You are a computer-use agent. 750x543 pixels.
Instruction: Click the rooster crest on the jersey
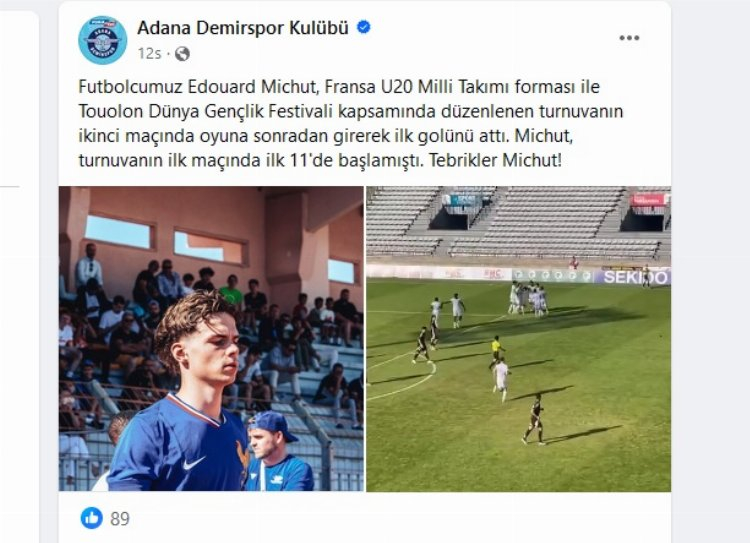(x=243, y=458)
